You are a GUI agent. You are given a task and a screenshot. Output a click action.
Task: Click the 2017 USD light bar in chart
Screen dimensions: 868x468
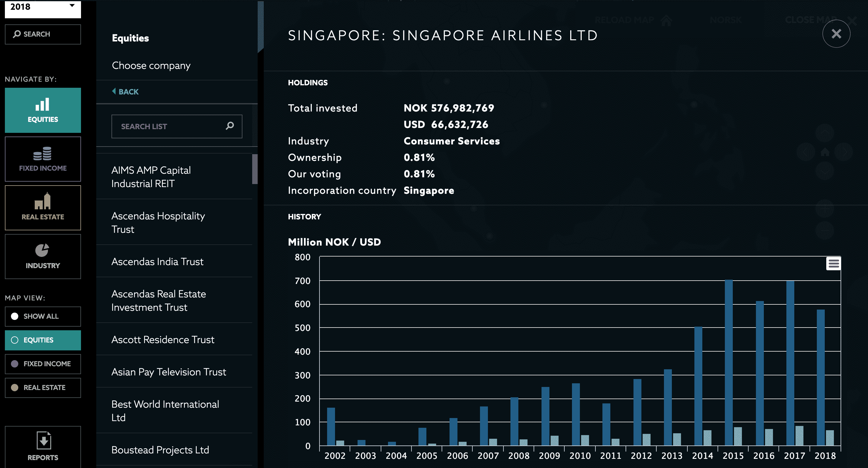799,436
